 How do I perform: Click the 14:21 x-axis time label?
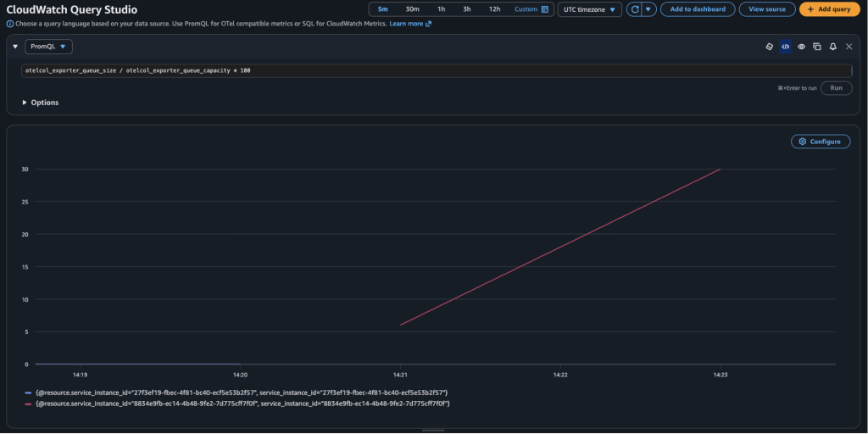coord(400,375)
